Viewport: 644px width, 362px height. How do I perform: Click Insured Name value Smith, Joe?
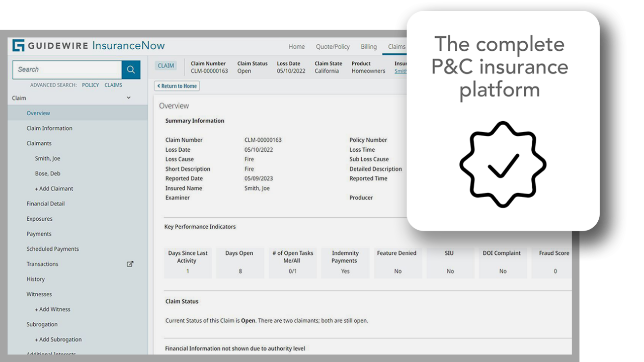click(x=257, y=188)
